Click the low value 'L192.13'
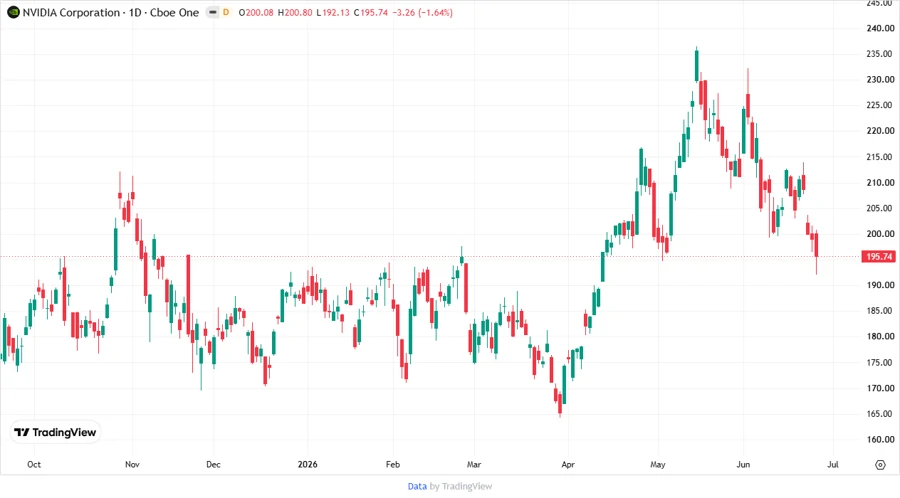 click(x=333, y=12)
